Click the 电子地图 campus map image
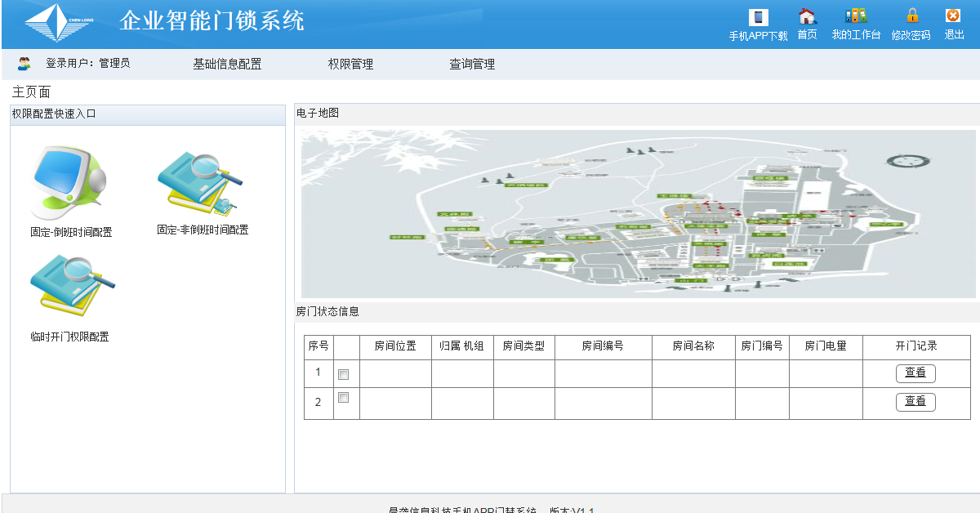Screen dimensions: 980x513 [638, 213]
